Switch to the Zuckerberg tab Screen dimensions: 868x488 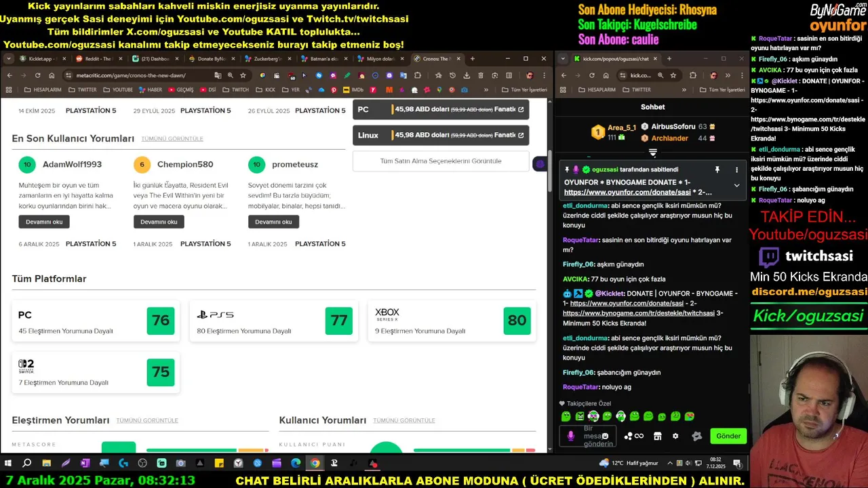(x=267, y=59)
